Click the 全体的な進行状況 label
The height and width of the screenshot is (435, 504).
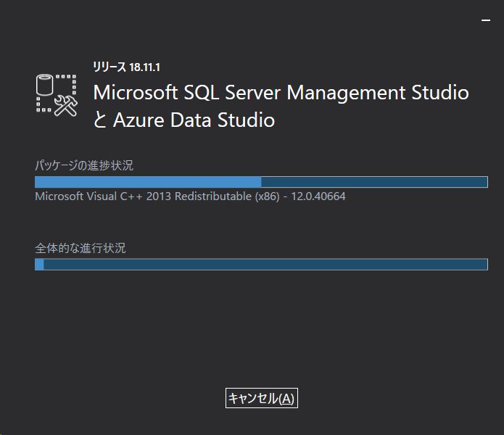tap(80, 248)
